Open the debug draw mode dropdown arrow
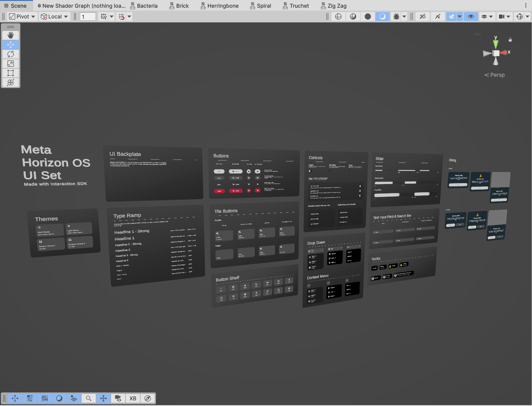532x406 pixels. (x=404, y=16)
